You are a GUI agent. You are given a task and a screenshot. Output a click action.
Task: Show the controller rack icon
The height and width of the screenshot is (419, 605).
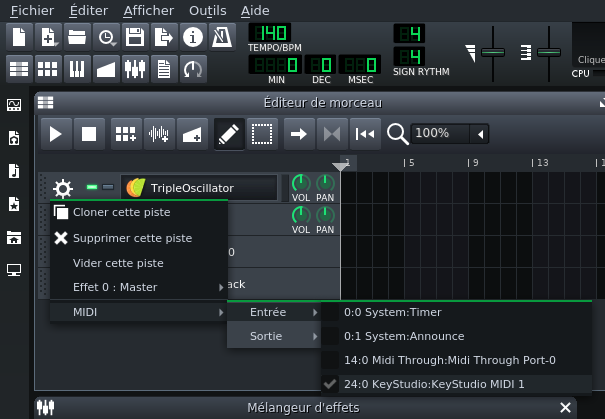point(193,69)
